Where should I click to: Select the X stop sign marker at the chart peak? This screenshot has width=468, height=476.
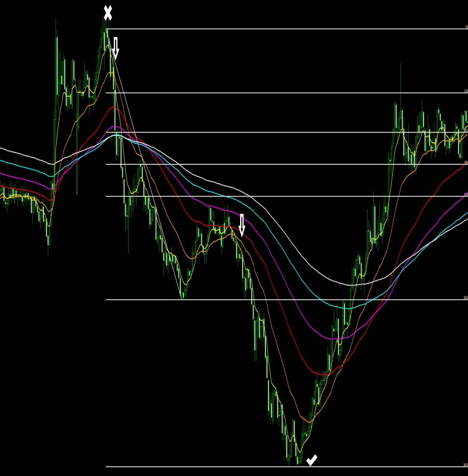[x=108, y=13]
